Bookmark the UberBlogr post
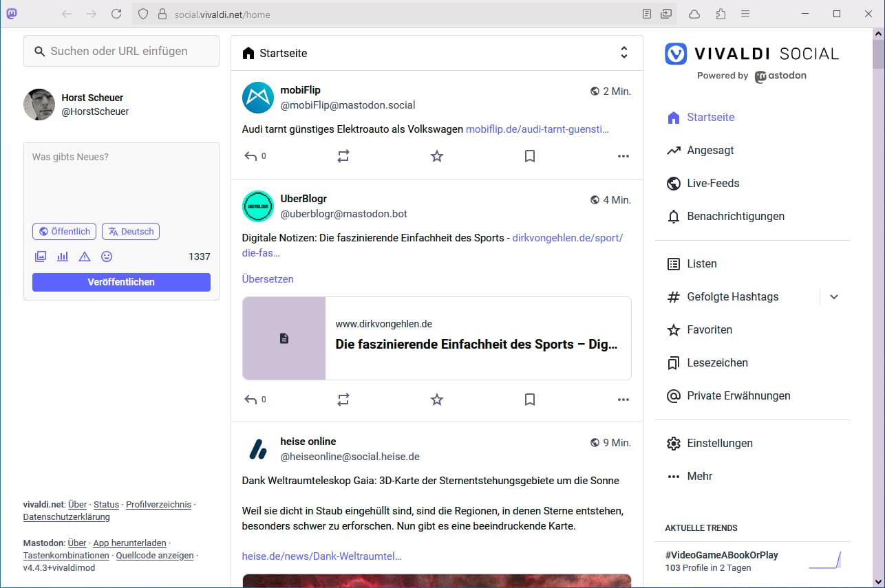The image size is (885, 588). [530, 399]
